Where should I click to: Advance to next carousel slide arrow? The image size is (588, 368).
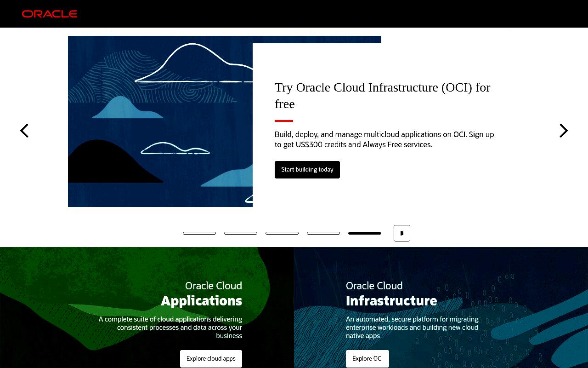tap(564, 131)
